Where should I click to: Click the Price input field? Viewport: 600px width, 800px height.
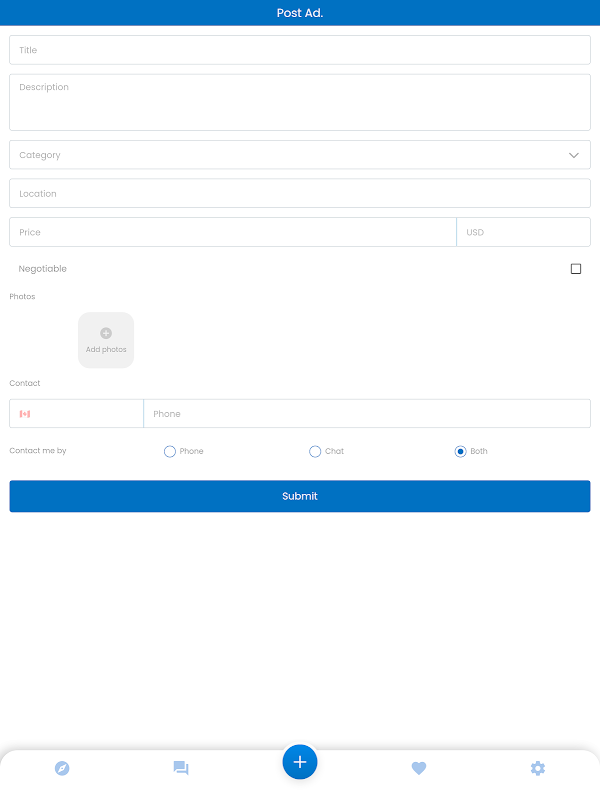232,232
